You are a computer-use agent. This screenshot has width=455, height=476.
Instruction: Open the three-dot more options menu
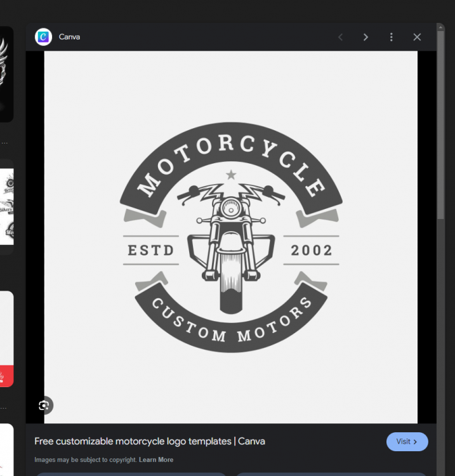coord(392,37)
